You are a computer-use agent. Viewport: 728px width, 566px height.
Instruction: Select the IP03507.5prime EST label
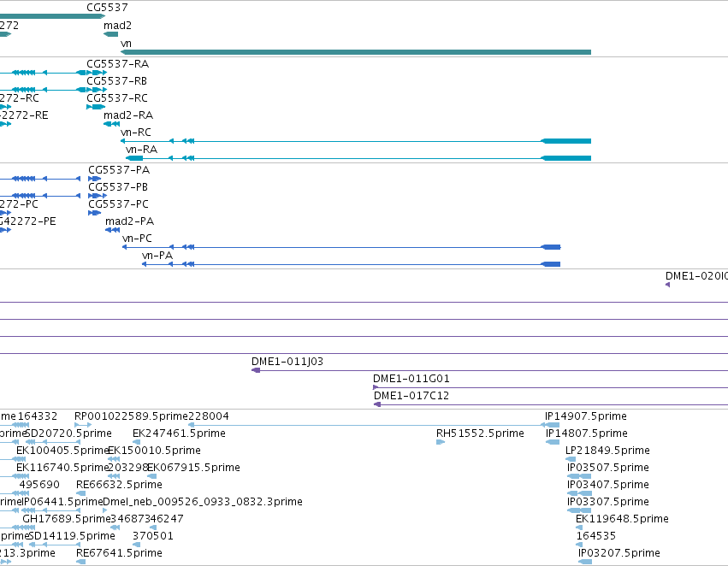608,469
